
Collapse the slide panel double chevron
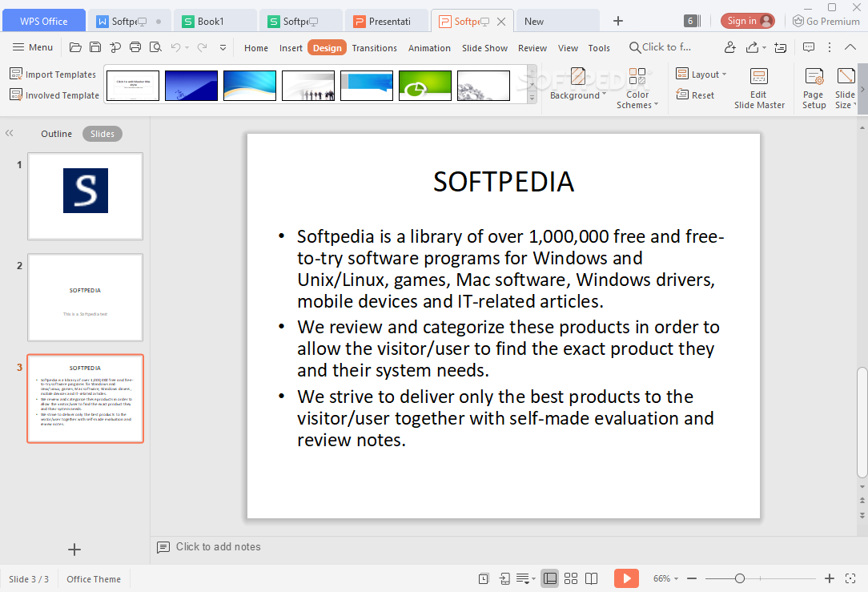pos(10,134)
